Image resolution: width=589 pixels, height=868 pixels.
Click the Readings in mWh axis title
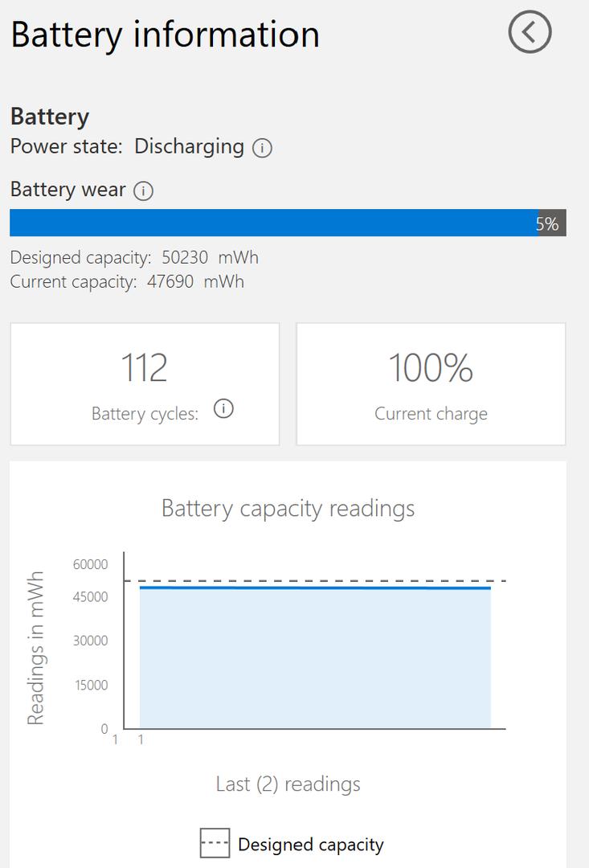pyautogui.click(x=35, y=649)
